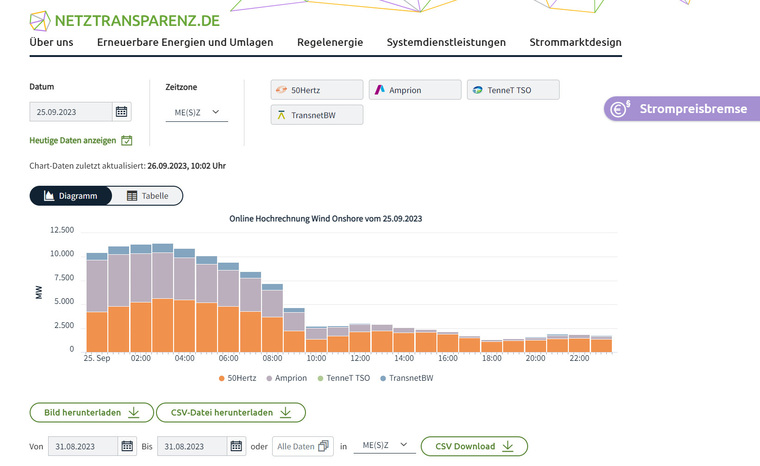Toggle TenneT TSO legend color marker
Image resolution: width=760 pixels, height=466 pixels.
click(x=319, y=378)
